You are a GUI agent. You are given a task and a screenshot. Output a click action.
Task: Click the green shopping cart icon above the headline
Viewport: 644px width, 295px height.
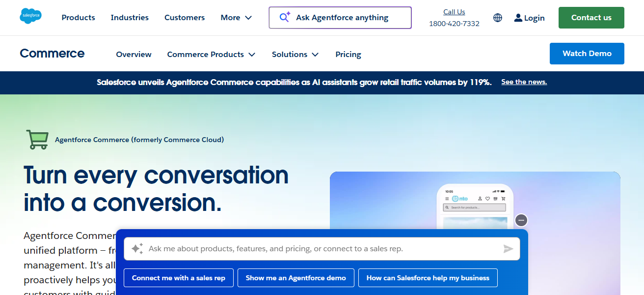point(37,140)
